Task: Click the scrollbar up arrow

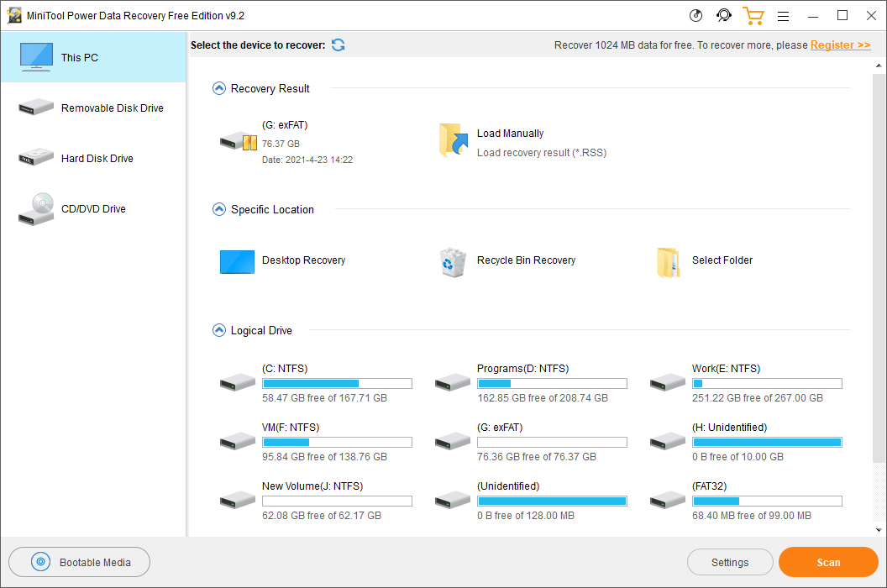Action: pyautogui.click(x=879, y=66)
